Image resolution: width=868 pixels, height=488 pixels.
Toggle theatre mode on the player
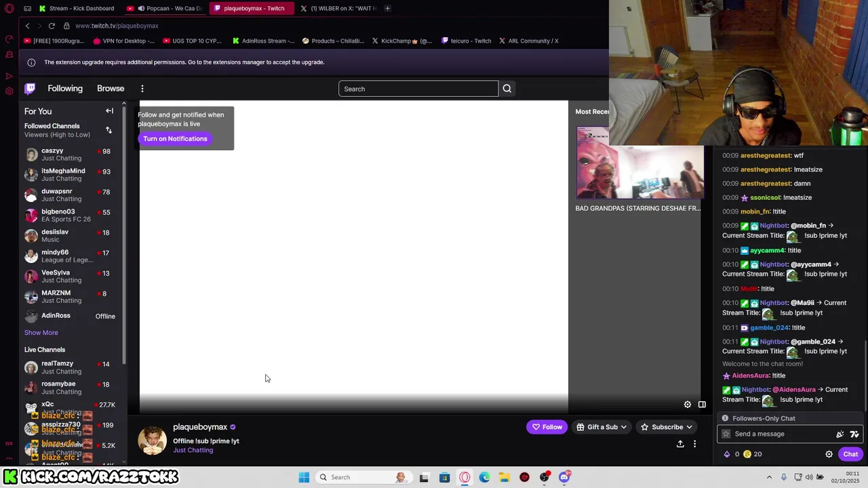pos(702,405)
